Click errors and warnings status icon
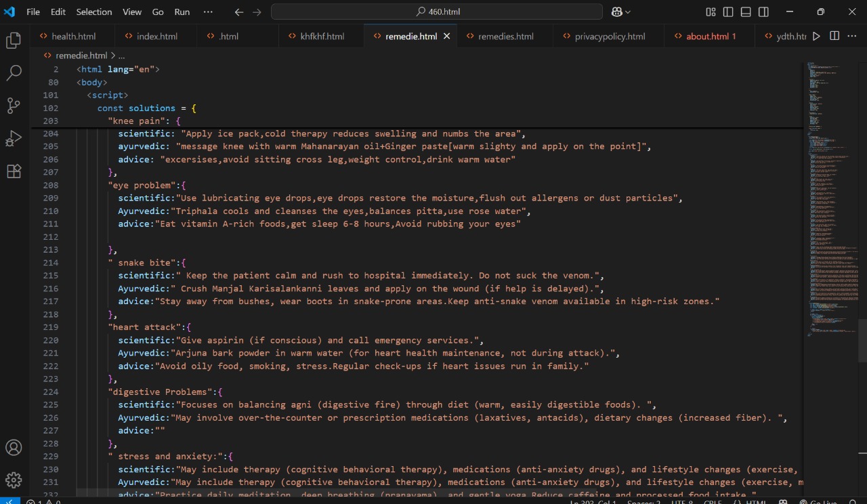Viewport: 867px width, 504px height. 43,502
